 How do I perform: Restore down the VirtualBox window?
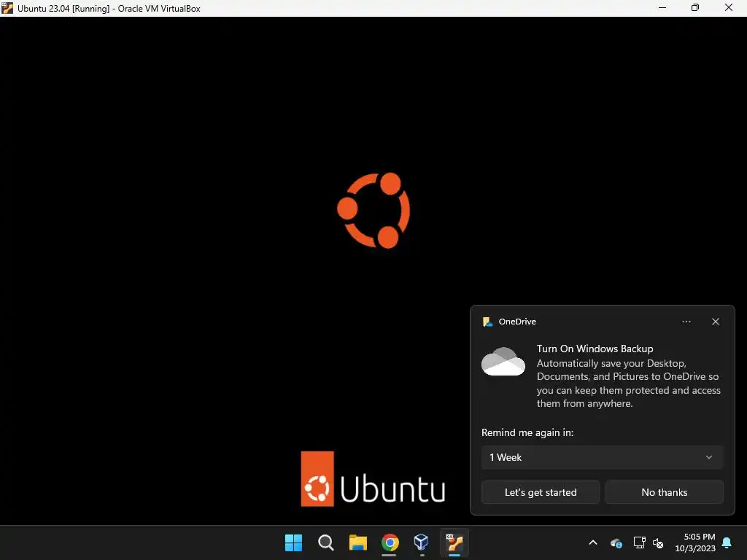tap(695, 8)
